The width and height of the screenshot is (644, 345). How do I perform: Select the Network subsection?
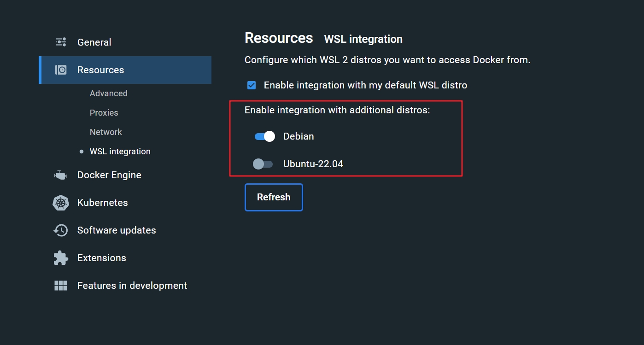tap(106, 132)
